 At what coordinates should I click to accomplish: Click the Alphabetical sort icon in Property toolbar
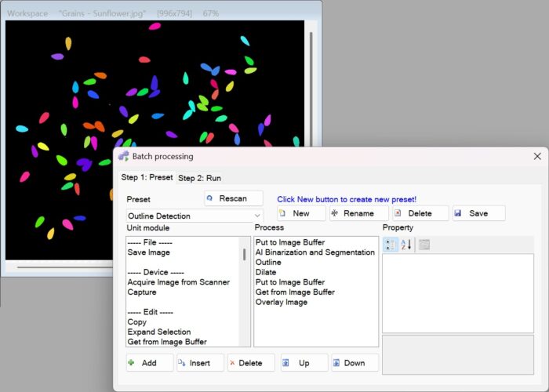406,245
